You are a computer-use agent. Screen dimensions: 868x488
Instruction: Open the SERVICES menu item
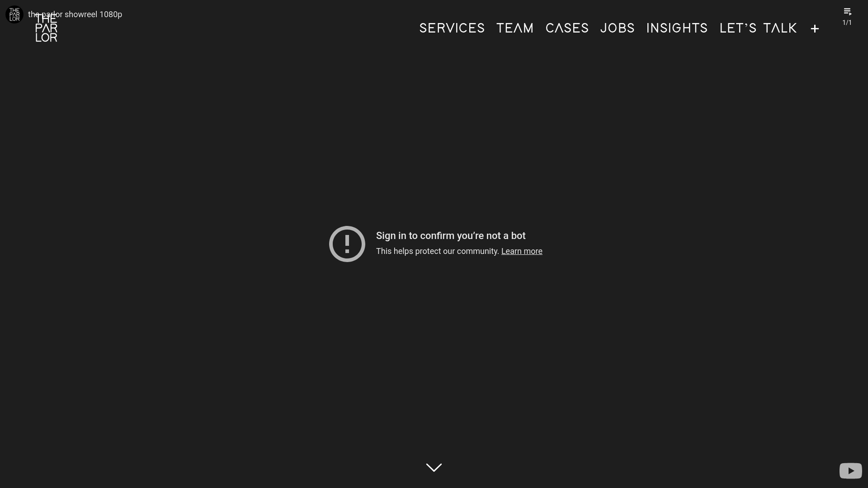click(x=452, y=28)
